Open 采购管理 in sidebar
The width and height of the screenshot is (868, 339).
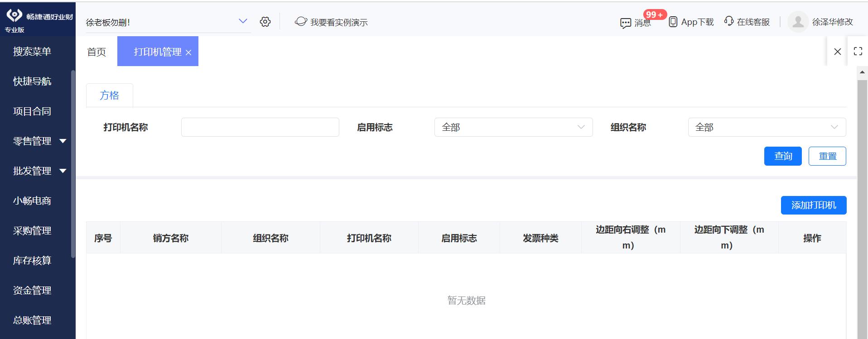pyautogui.click(x=32, y=231)
